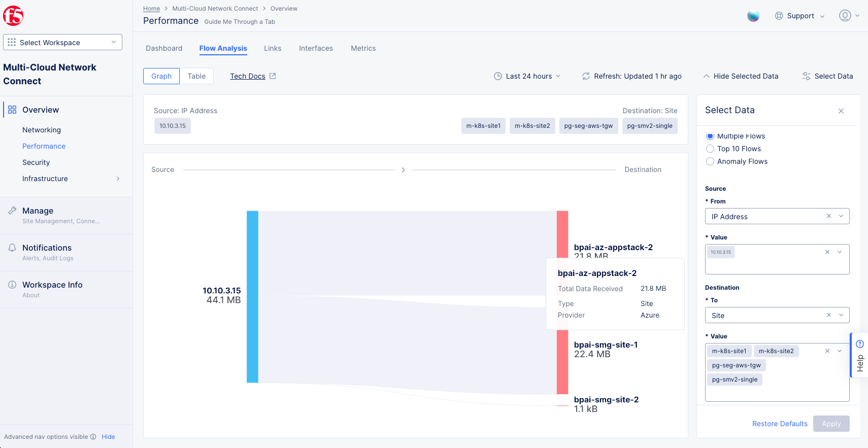Viewport: 868px width, 448px height.
Task: Click the refresh icon next to Updated
Action: pyautogui.click(x=586, y=76)
